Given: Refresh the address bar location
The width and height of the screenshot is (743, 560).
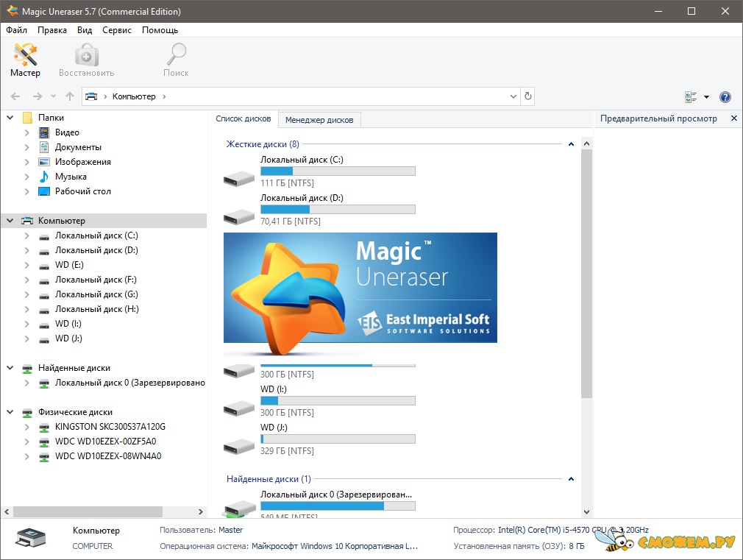Looking at the screenshot, I should (528, 96).
